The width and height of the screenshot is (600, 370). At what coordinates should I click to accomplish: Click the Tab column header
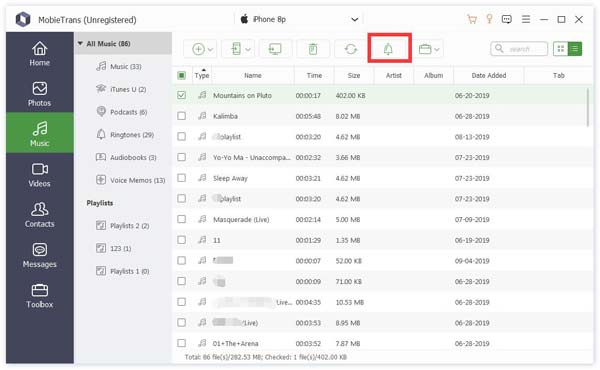coord(558,75)
